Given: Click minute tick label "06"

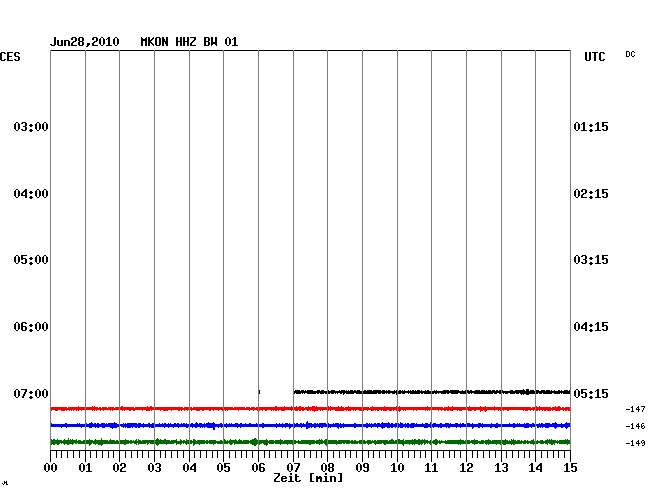Looking at the screenshot, I should [258, 468].
